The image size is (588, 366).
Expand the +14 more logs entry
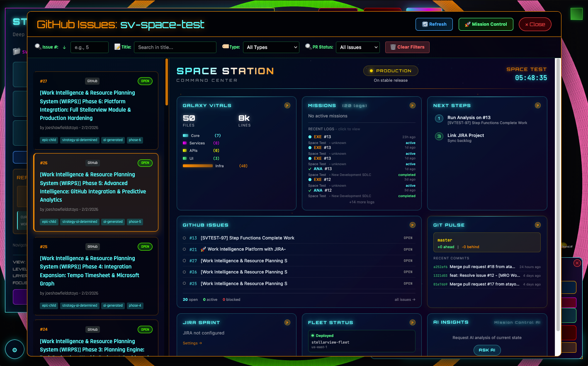click(x=361, y=202)
